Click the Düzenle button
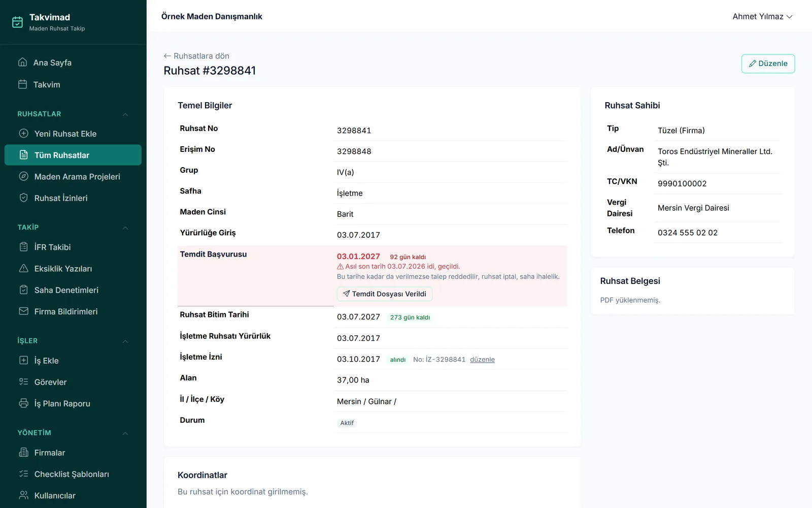Image resolution: width=812 pixels, height=508 pixels. [768, 63]
